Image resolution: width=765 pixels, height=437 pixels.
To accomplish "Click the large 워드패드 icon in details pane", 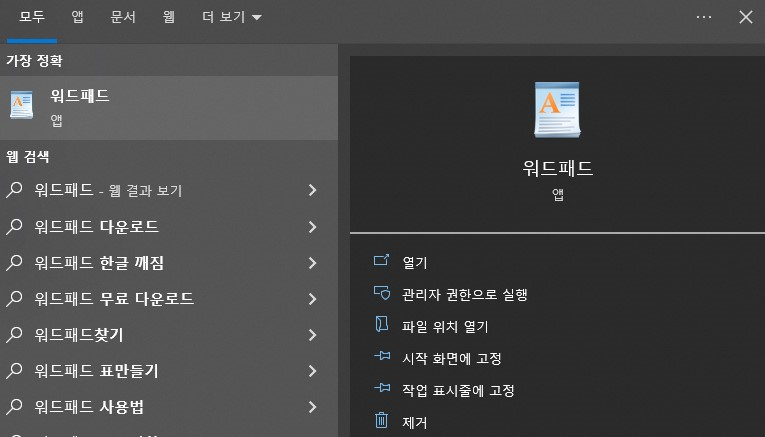I will pyautogui.click(x=557, y=109).
